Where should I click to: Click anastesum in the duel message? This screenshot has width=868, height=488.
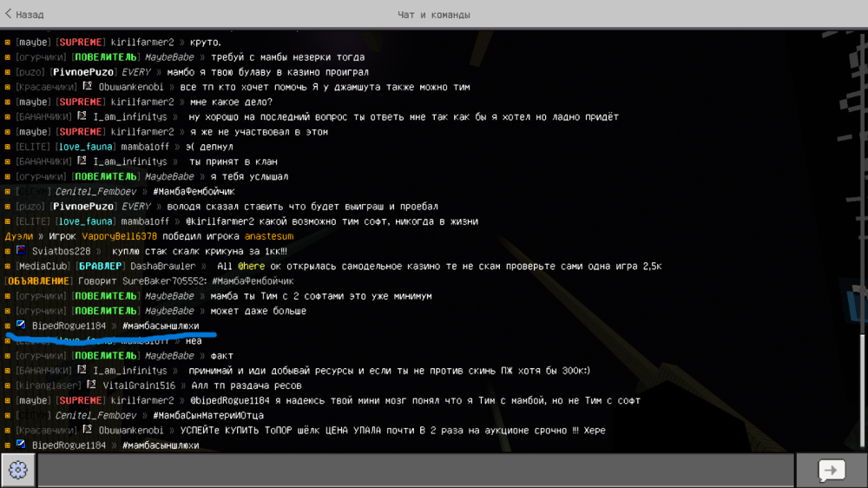[x=269, y=236]
